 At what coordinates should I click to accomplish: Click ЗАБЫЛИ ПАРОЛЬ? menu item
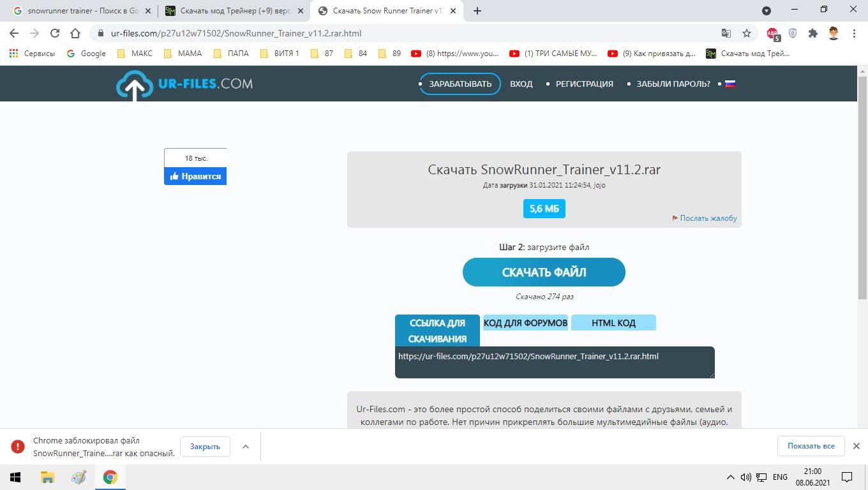coord(673,84)
